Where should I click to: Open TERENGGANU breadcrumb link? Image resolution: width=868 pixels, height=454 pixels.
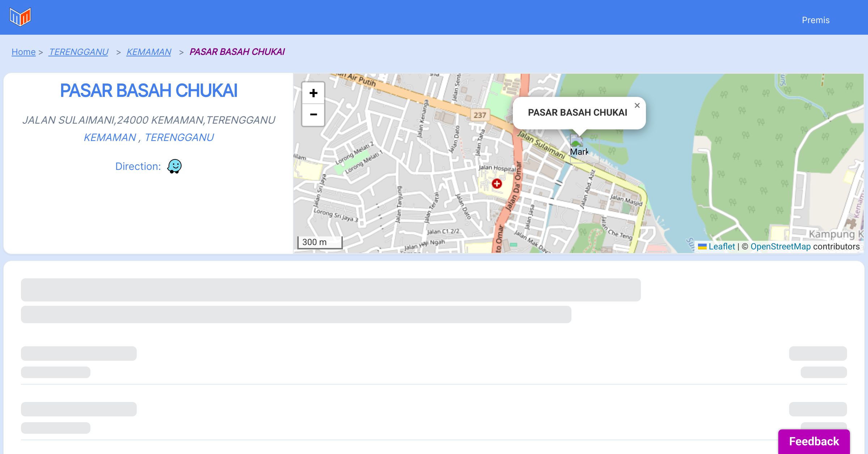(78, 52)
